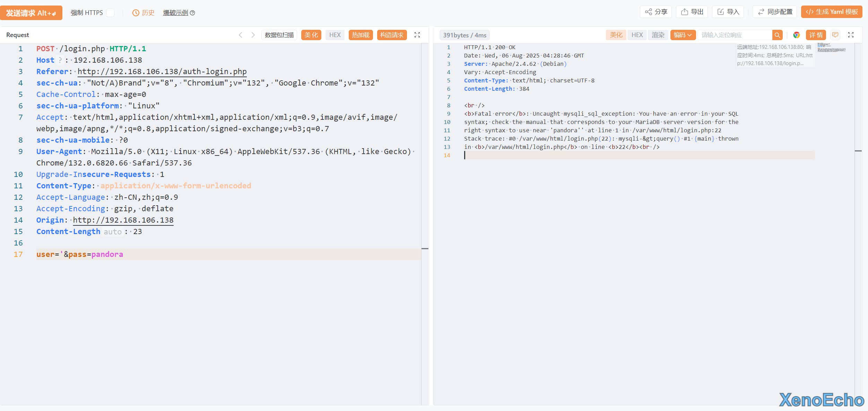868x411 pixels.
Task: Click the comment bubble icon in response panel
Action: [x=835, y=35]
